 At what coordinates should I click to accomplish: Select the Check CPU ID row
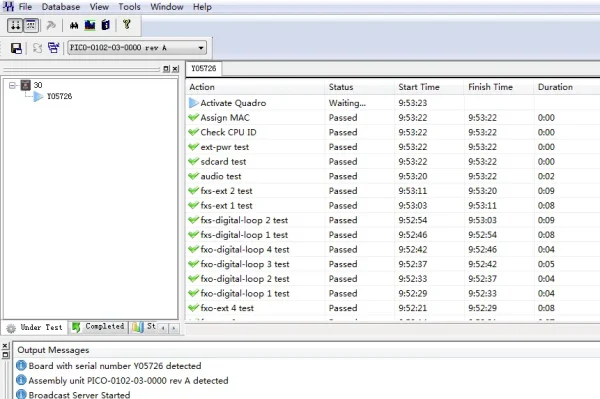pos(393,132)
